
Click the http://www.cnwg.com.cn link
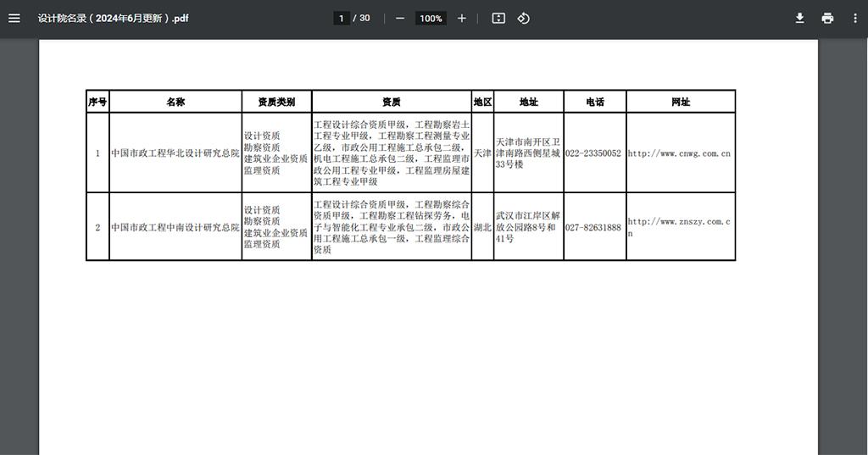tap(679, 153)
